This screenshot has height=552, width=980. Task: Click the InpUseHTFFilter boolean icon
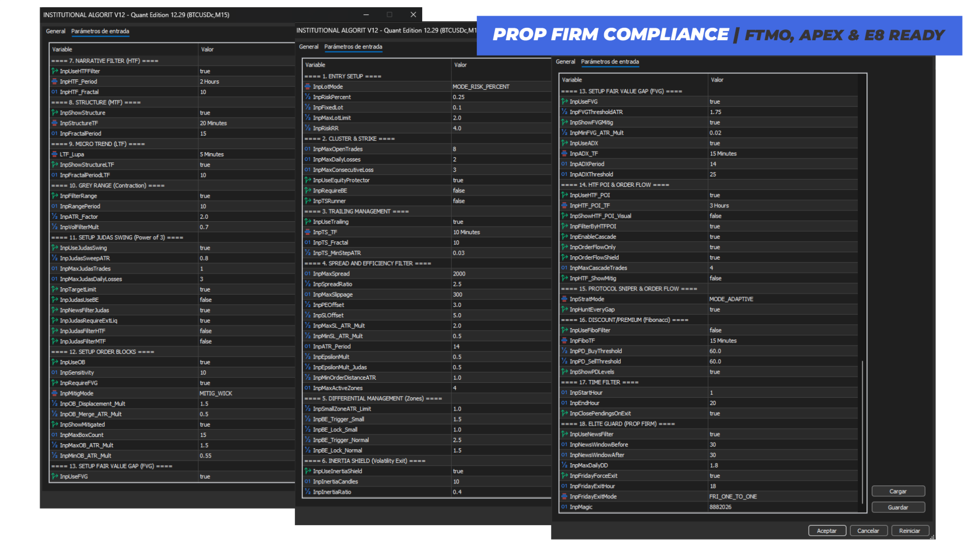54,71
